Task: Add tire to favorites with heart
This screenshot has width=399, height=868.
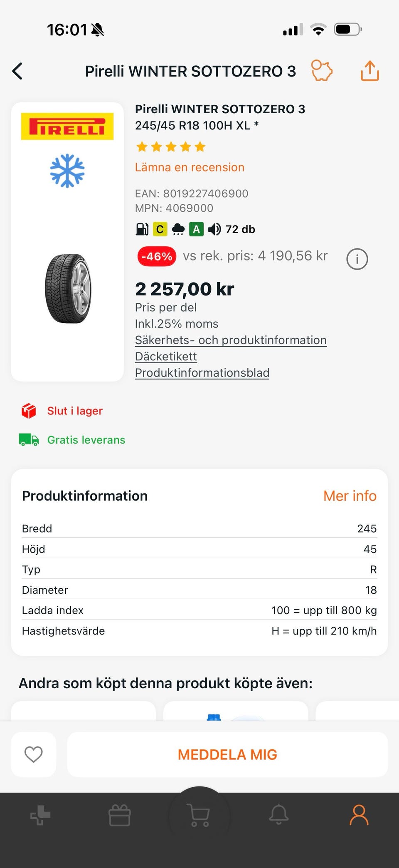Action: click(x=34, y=754)
